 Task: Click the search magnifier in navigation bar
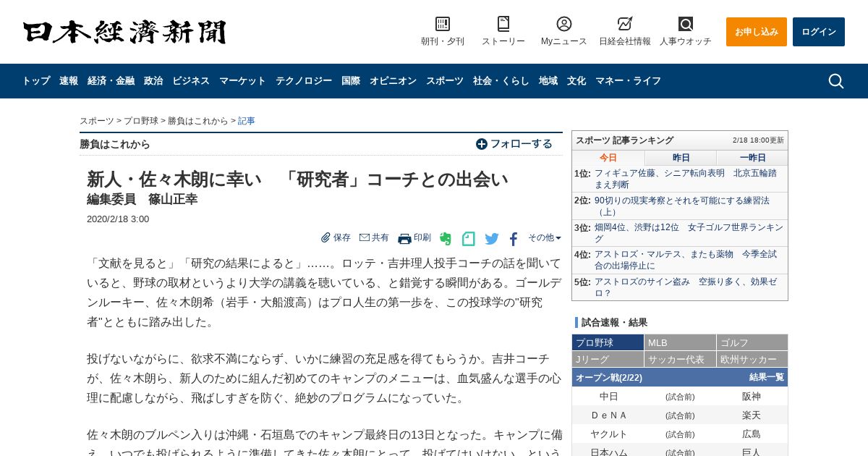coord(836,81)
